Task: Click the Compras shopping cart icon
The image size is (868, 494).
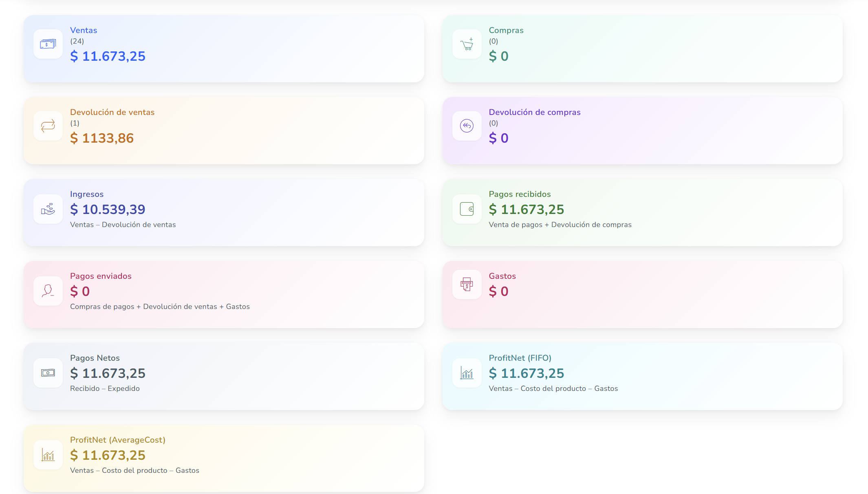Action: [467, 44]
